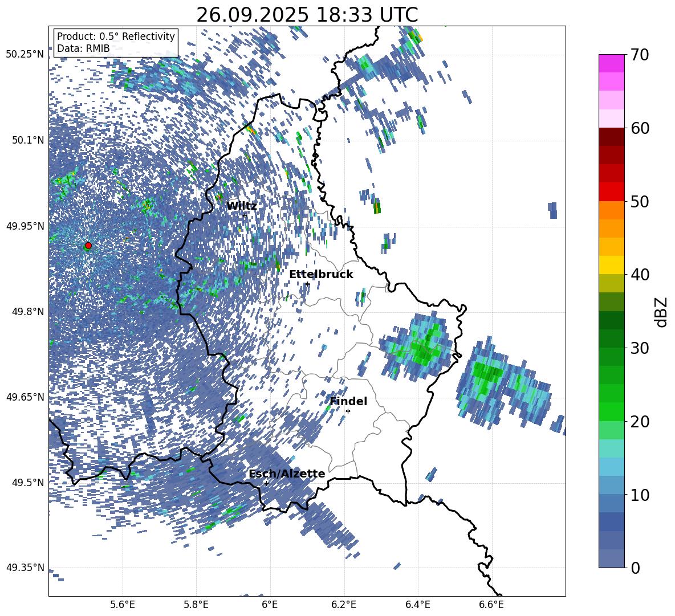
Task: Click the Esch/Alzette station label
Action: coord(287,474)
